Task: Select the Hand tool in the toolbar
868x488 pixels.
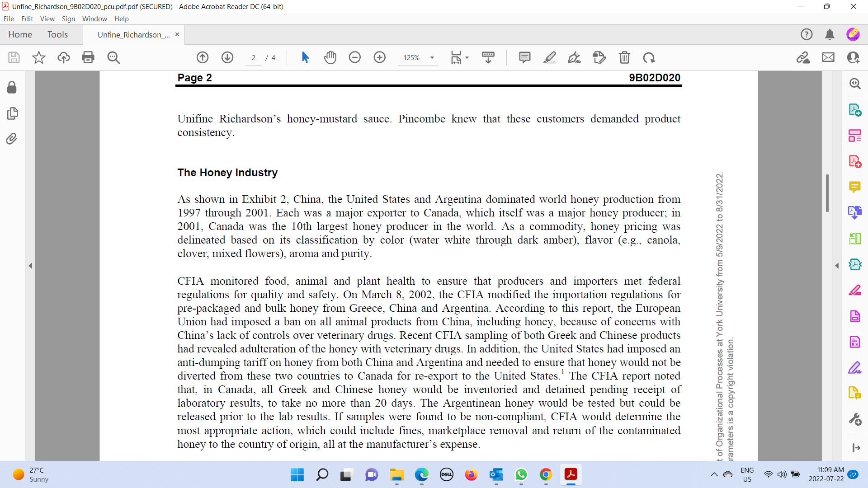Action: click(x=330, y=57)
